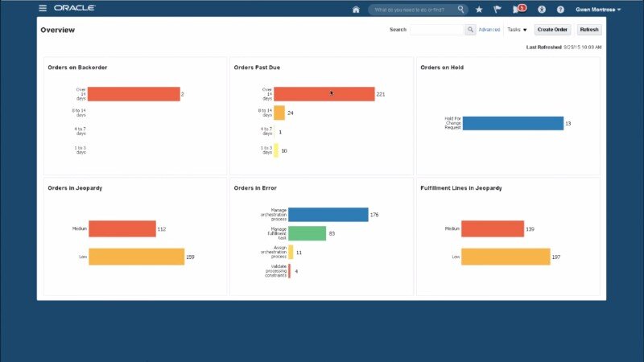The width and height of the screenshot is (644, 362).
Task: Open notifications with red badge
Action: (518, 9)
